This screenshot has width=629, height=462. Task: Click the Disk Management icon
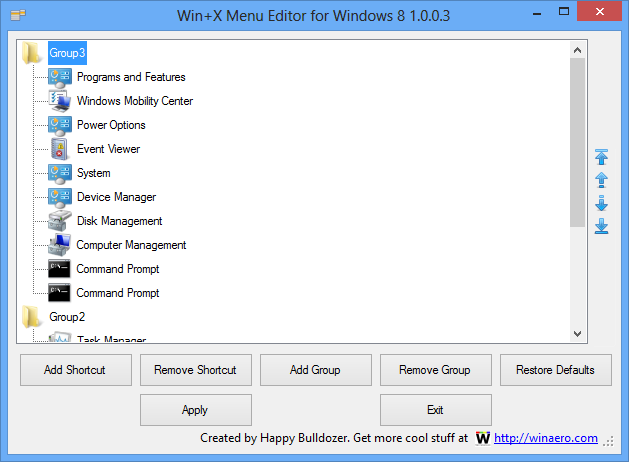(60, 221)
